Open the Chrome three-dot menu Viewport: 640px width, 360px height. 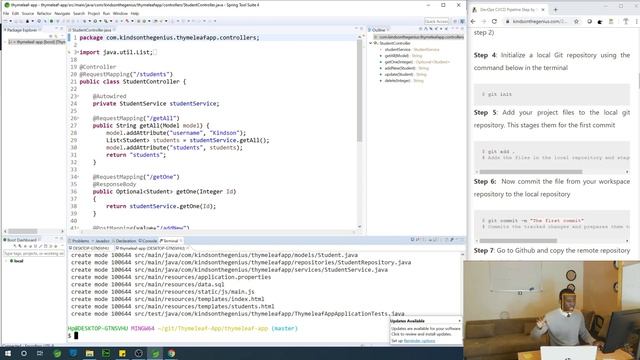click(x=637, y=21)
